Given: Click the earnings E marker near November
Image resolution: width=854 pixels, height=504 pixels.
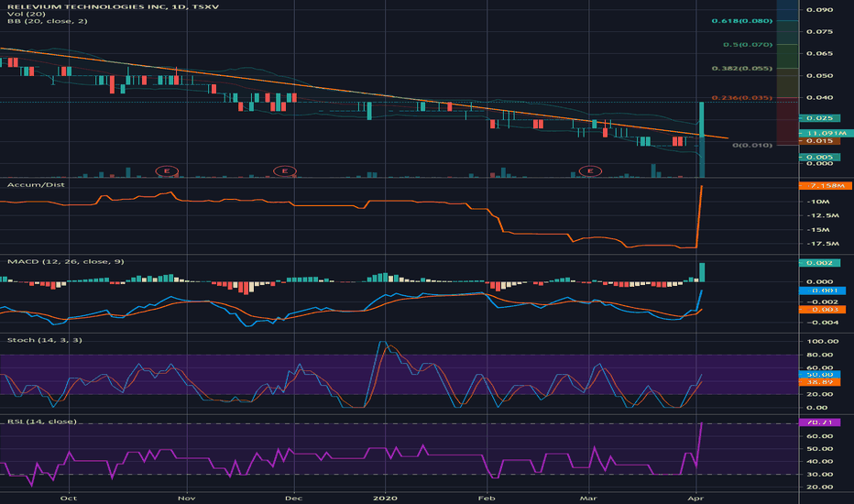Looking at the screenshot, I should click(x=167, y=171).
